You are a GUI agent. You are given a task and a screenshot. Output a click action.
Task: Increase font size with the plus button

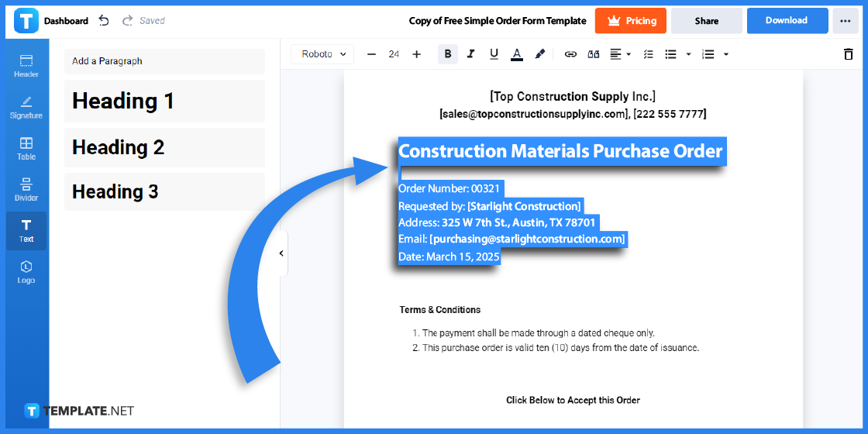(417, 54)
